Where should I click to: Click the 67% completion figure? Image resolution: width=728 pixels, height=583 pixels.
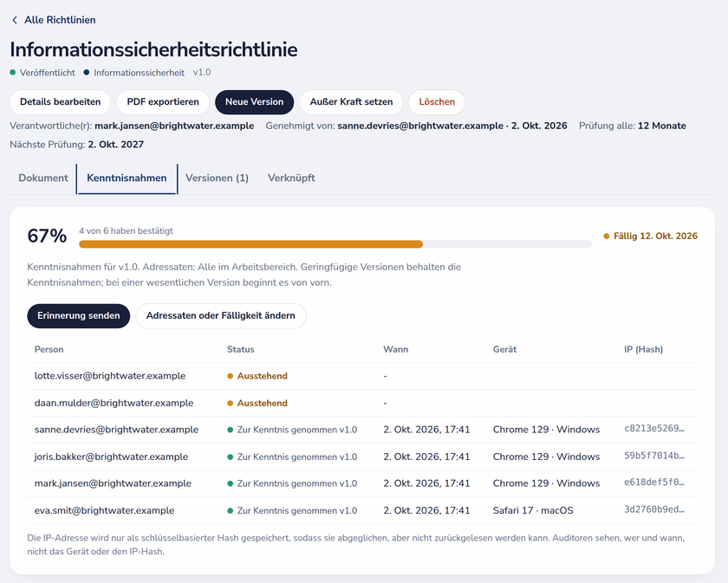(47, 236)
